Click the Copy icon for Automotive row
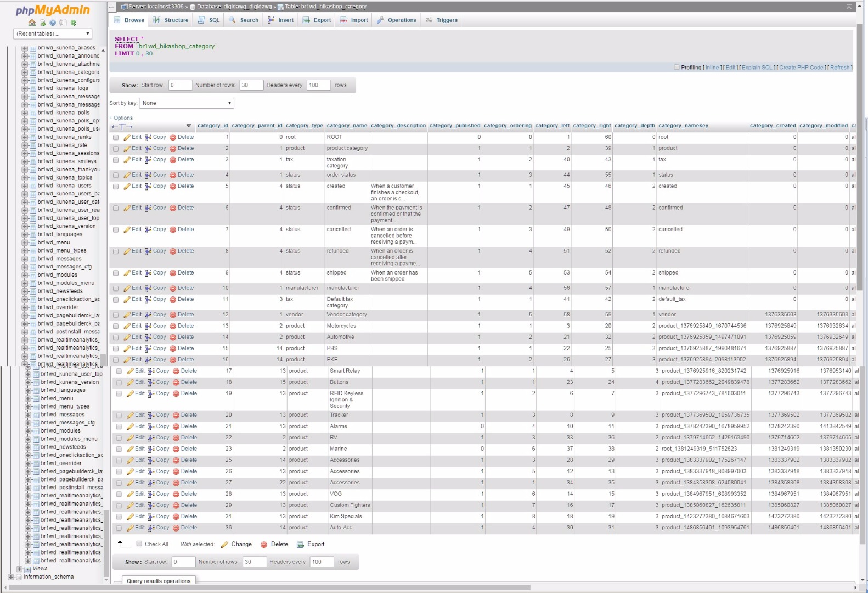The width and height of the screenshot is (868, 593). coord(148,337)
